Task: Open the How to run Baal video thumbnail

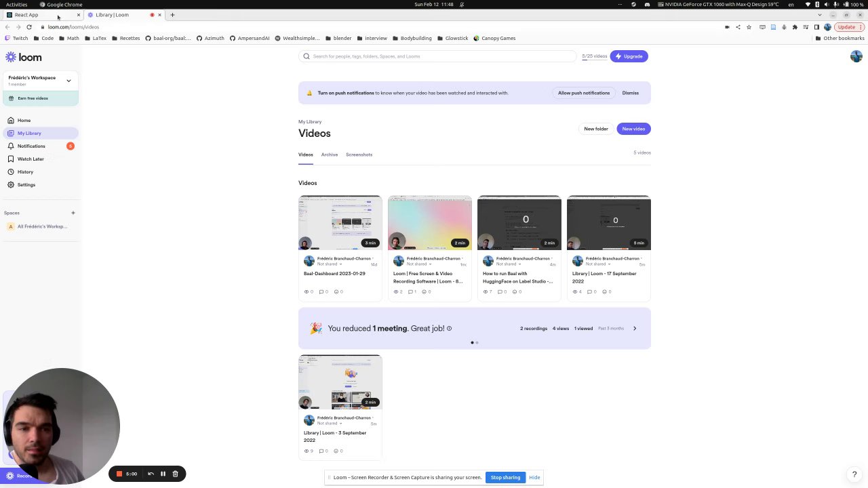Action: click(x=519, y=223)
